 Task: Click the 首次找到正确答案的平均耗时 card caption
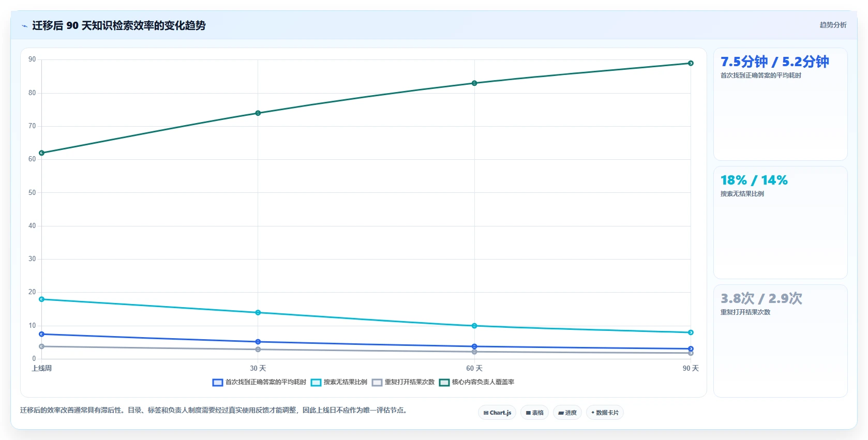[x=760, y=75]
